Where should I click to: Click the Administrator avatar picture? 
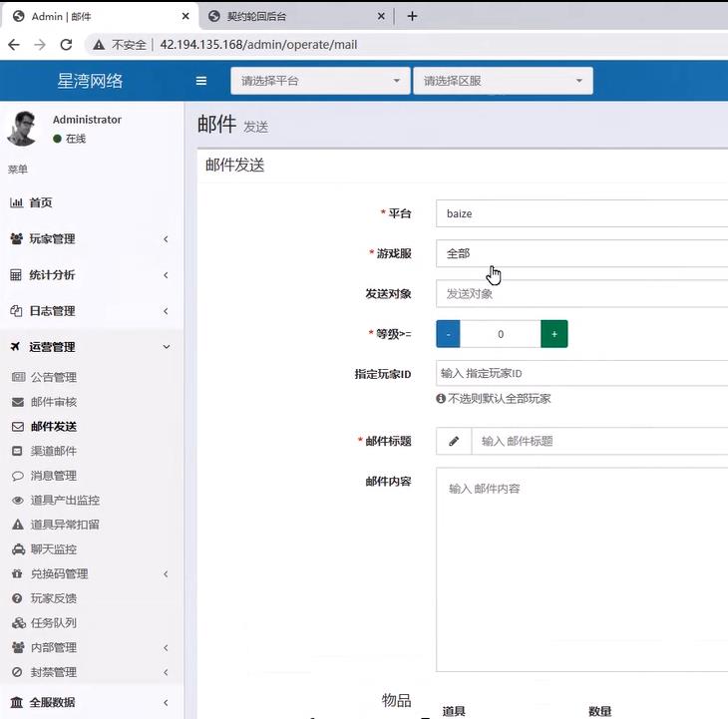coord(22,129)
